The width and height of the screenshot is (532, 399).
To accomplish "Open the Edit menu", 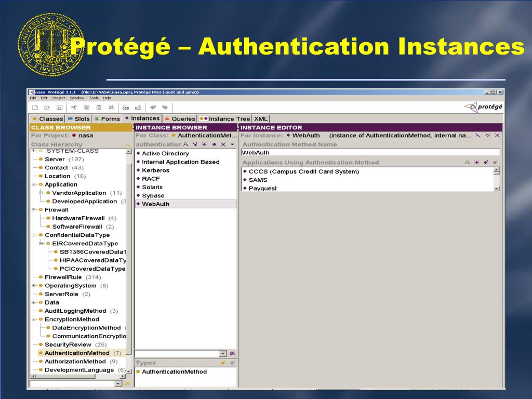I will [44, 98].
